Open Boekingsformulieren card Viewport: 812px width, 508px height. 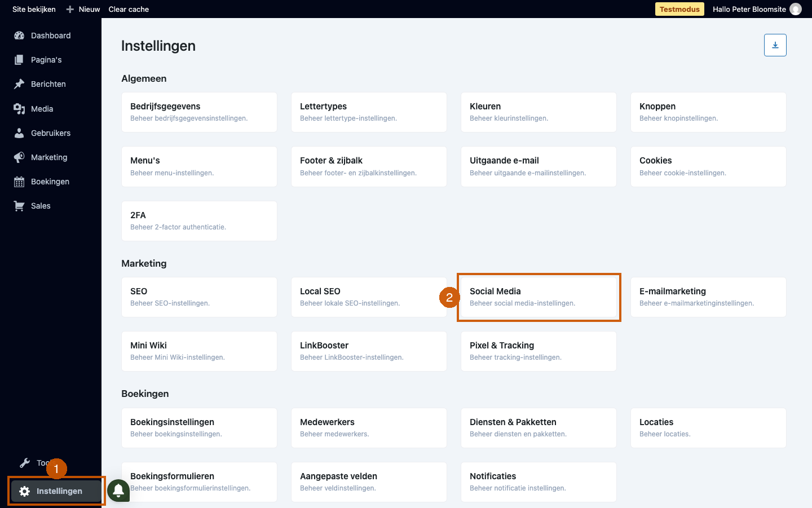[199, 482]
